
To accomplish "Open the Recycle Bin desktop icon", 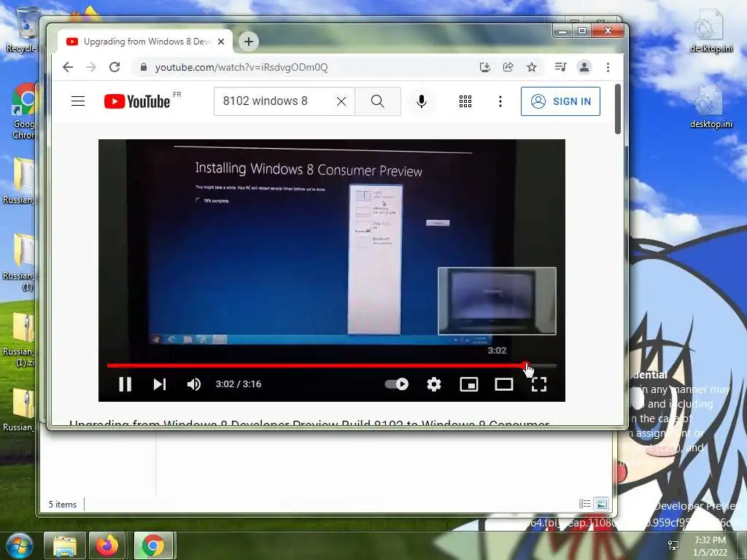I will (x=22, y=30).
